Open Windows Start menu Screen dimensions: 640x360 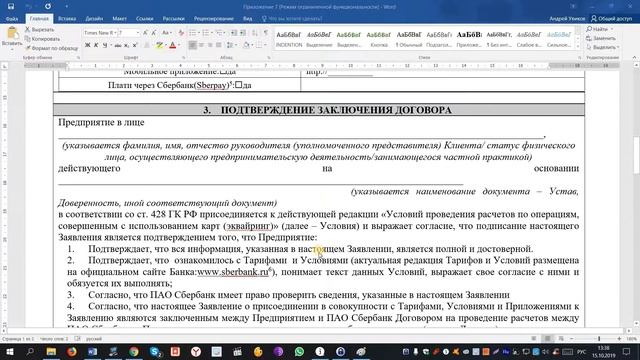tap(9, 351)
